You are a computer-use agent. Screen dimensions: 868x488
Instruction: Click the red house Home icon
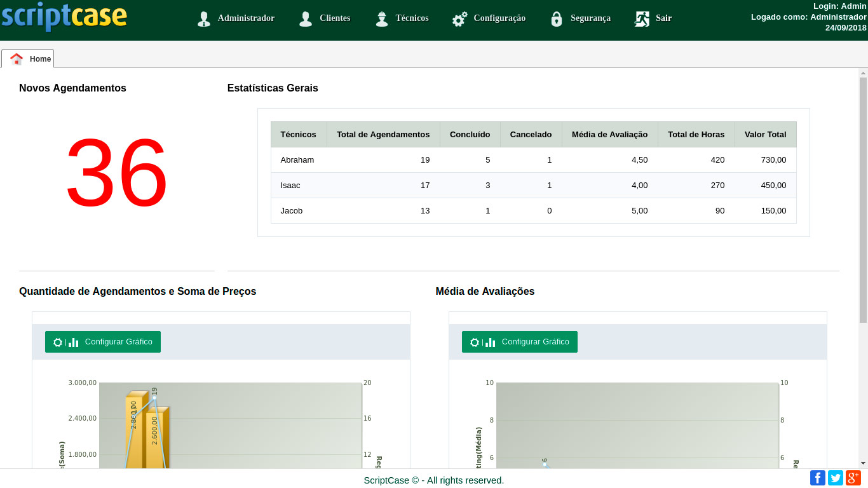point(17,59)
